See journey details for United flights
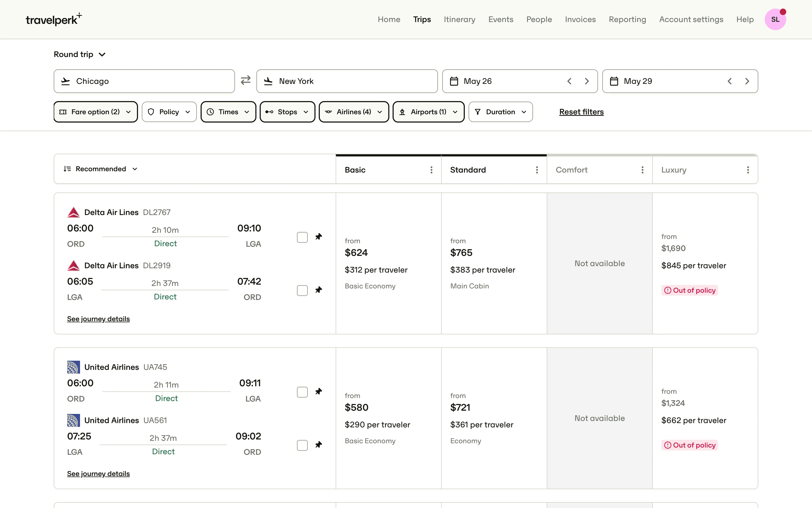Image resolution: width=812 pixels, height=508 pixels. pos(98,474)
